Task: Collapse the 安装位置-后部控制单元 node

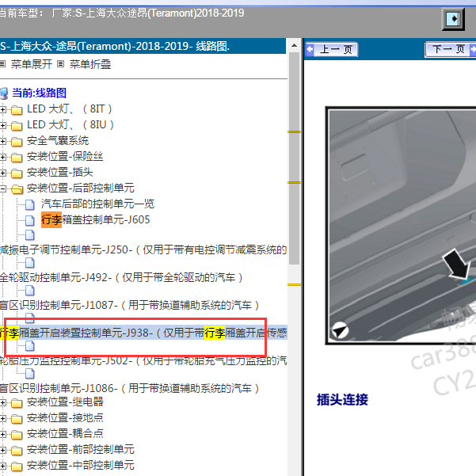Action: [2, 188]
